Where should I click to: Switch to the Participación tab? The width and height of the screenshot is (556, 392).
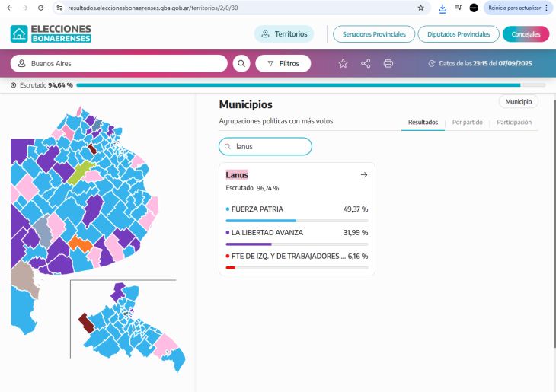[514, 123]
